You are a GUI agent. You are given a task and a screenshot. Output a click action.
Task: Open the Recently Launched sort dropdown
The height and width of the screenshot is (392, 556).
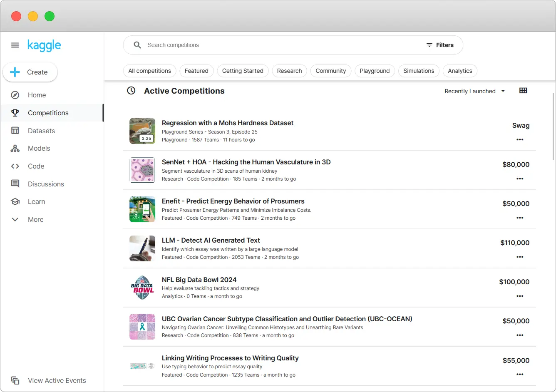click(474, 91)
